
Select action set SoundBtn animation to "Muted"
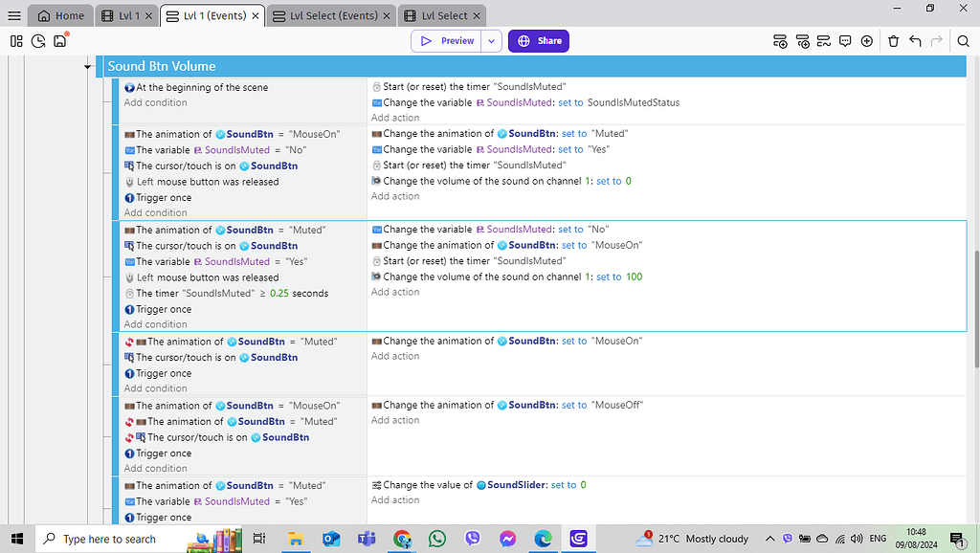500,134
